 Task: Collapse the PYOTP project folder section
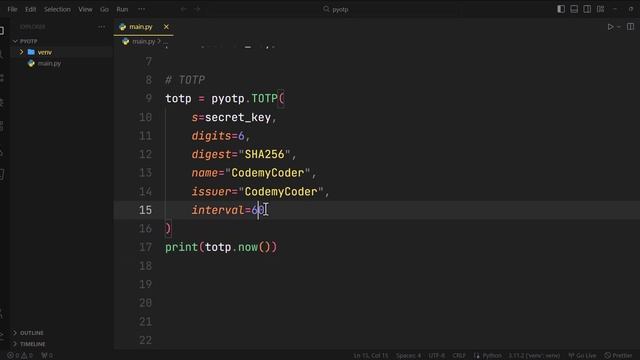tap(29, 41)
